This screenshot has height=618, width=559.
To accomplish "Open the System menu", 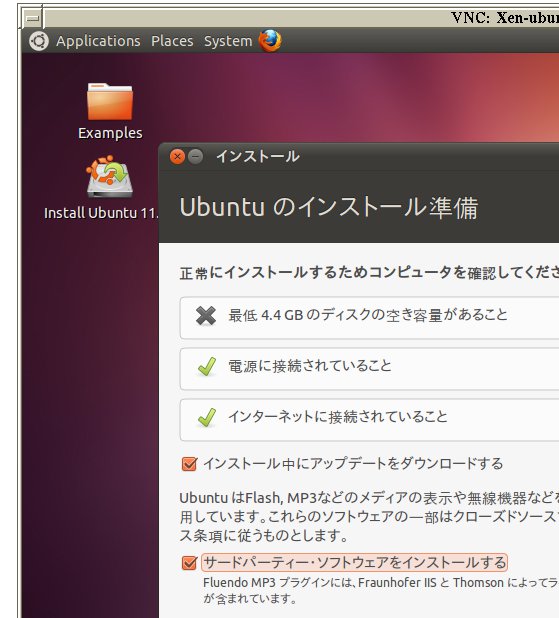I will pos(228,41).
